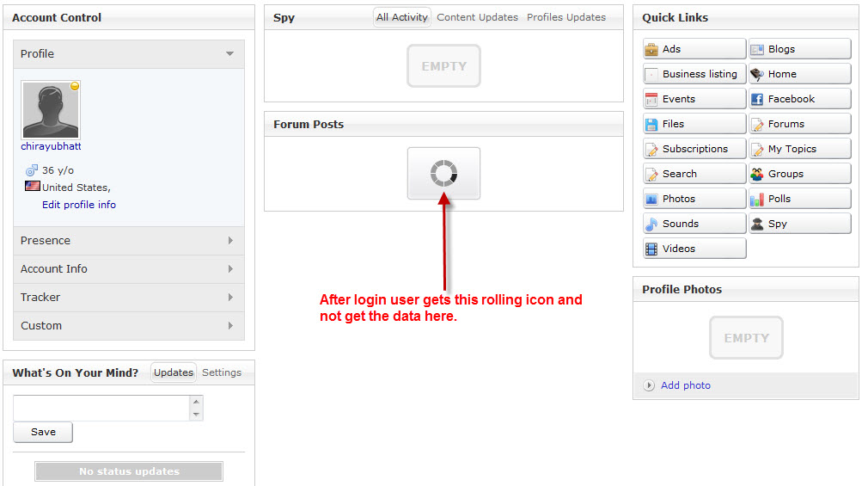The image size is (868, 486).
Task: Switch to Profiles Updates tab
Action: click(566, 17)
